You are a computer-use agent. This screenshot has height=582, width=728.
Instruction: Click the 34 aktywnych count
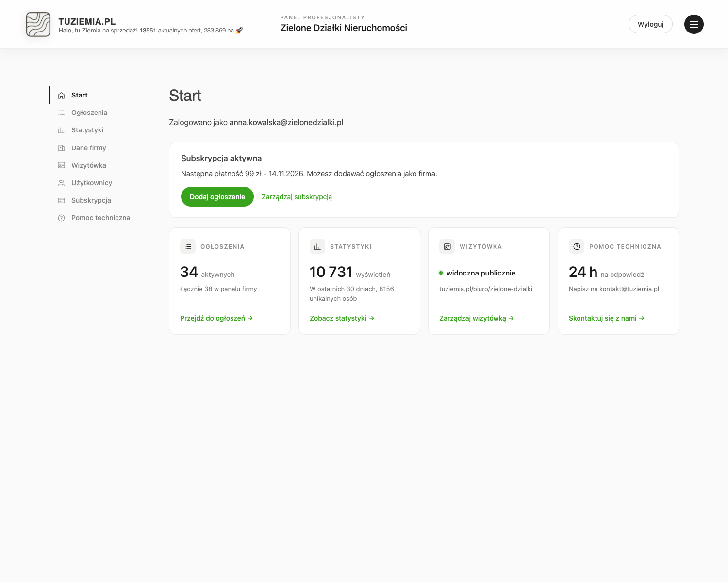coord(207,272)
